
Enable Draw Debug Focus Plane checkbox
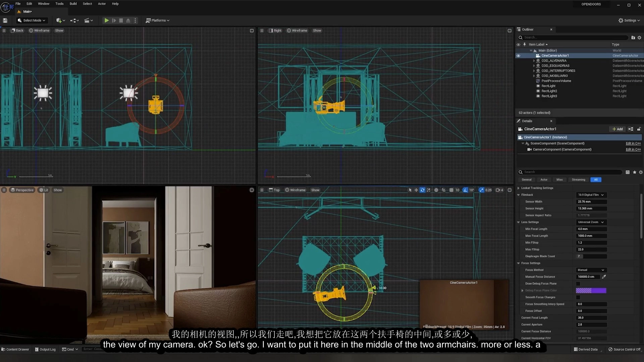578,284
